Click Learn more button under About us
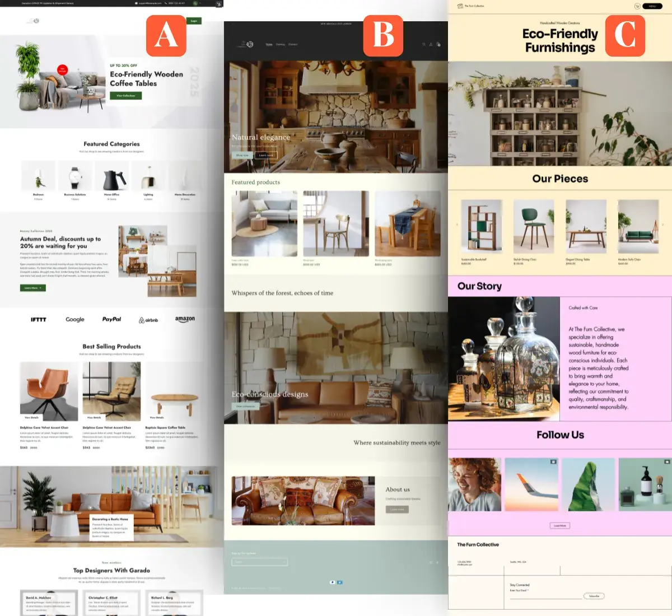This screenshot has width=672, height=616. 397,510
